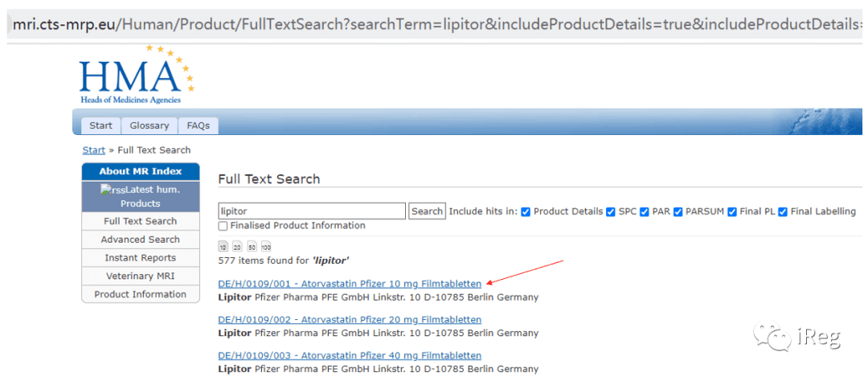Go to Veterinary MRI
The image size is (868, 377).
coord(141,277)
